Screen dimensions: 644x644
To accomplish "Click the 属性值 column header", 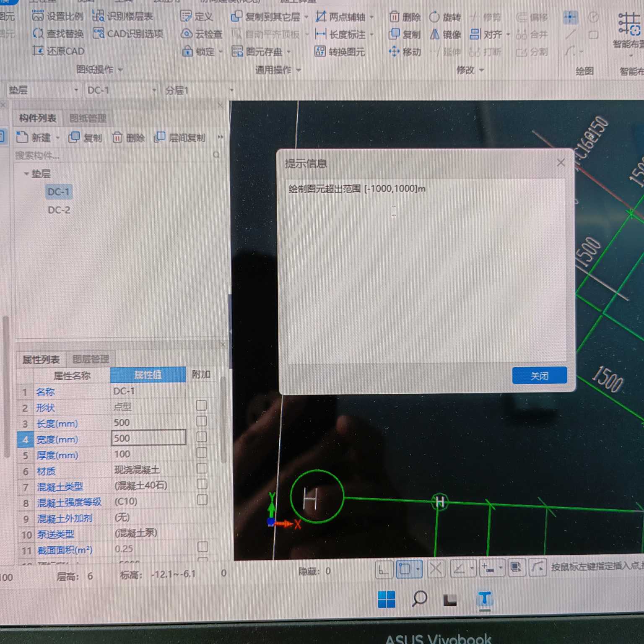I will (x=148, y=375).
